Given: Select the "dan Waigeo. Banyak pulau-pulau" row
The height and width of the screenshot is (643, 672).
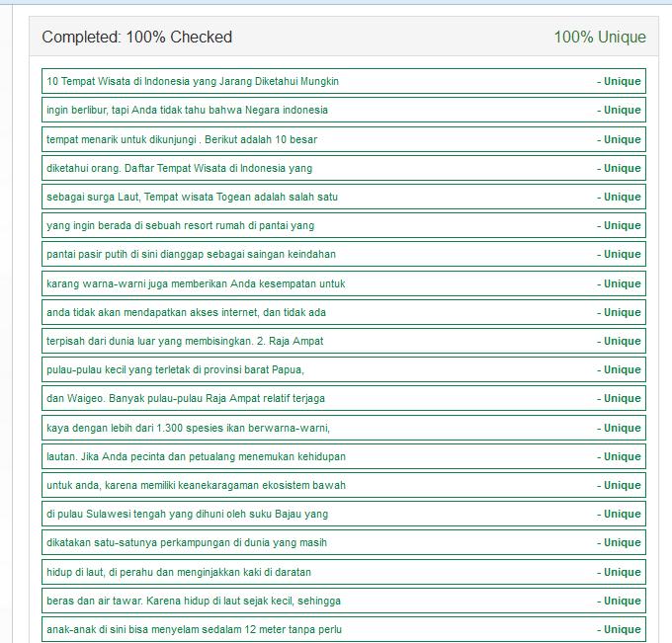Looking at the screenshot, I should [186, 398].
